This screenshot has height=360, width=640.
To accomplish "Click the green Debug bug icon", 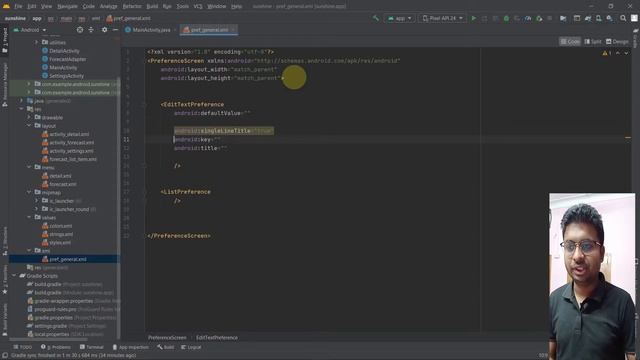I will point(506,18).
